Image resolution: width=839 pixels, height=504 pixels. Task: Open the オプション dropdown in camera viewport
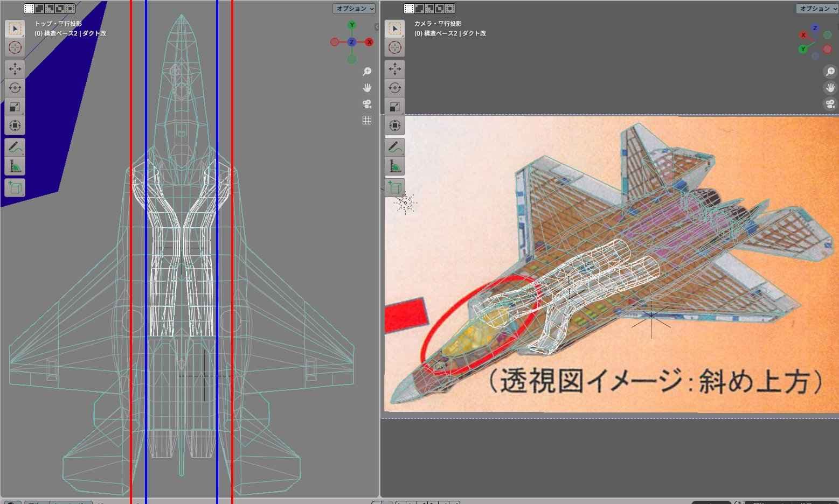click(x=817, y=9)
